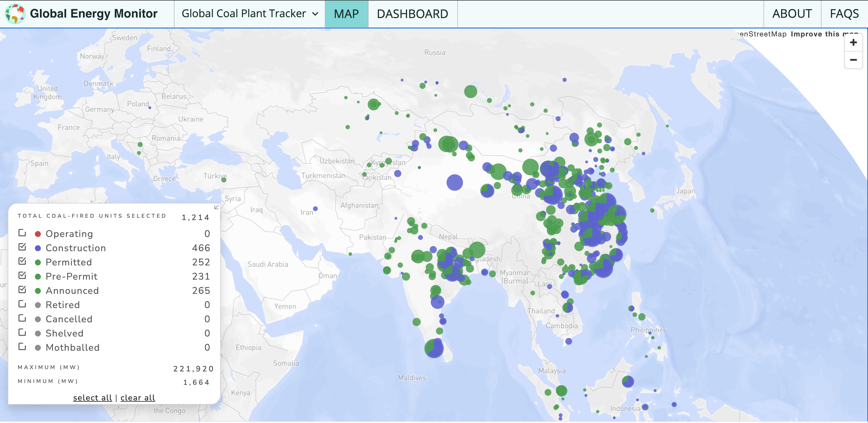
Task: Zoom in with the plus button
Action: [x=853, y=42]
